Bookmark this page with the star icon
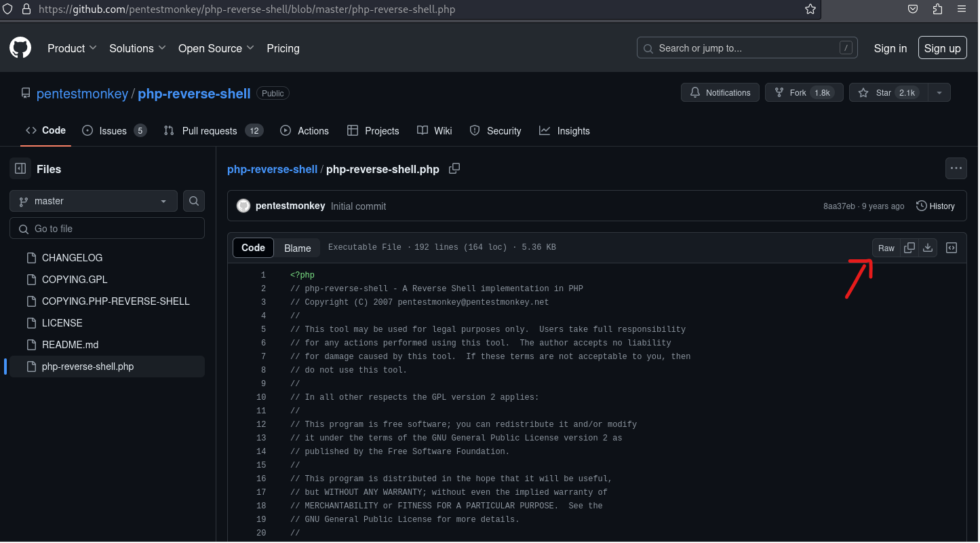The height and width of the screenshot is (543, 980). (x=810, y=10)
